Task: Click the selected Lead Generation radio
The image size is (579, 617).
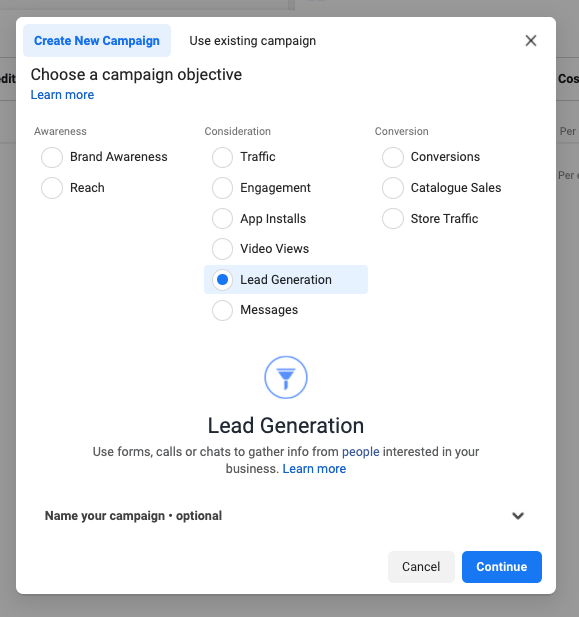Action: tap(222, 280)
